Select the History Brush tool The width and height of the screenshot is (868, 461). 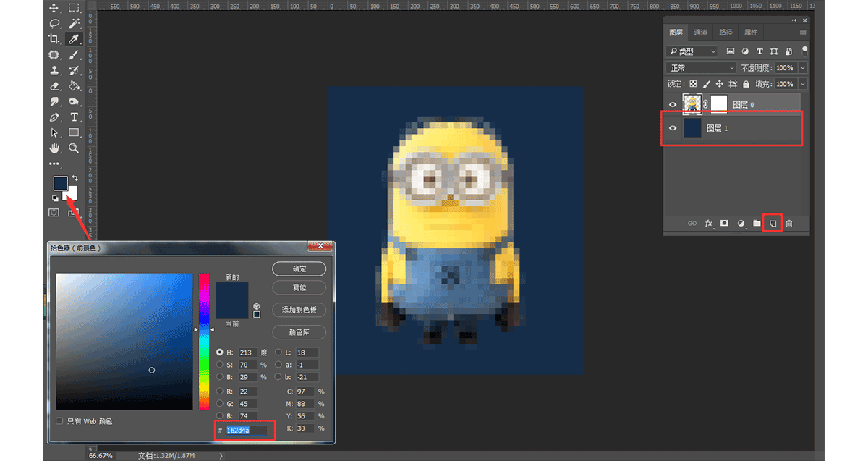pos(74,70)
